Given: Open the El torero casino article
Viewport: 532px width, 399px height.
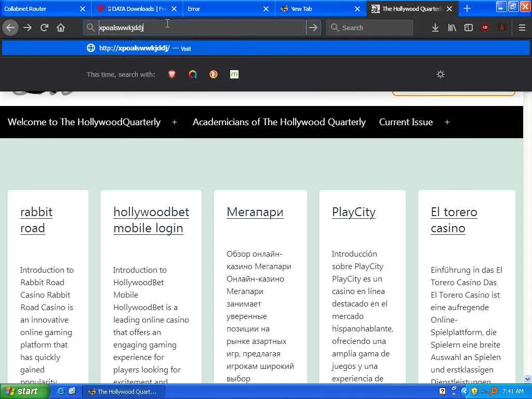Looking at the screenshot, I should [x=454, y=220].
